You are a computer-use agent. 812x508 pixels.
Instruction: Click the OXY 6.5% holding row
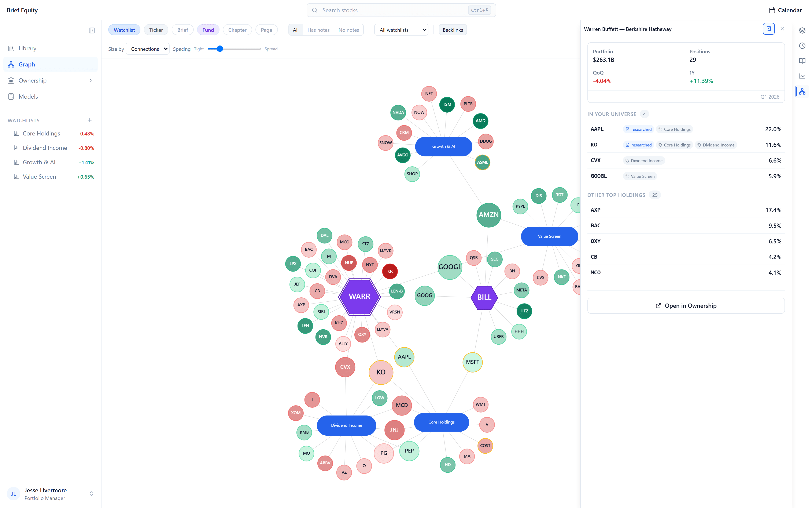click(x=686, y=241)
